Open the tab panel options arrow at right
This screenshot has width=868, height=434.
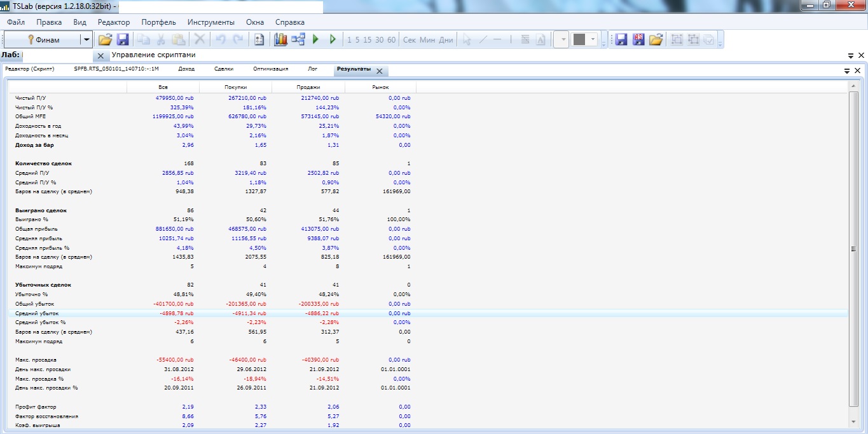(847, 71)
